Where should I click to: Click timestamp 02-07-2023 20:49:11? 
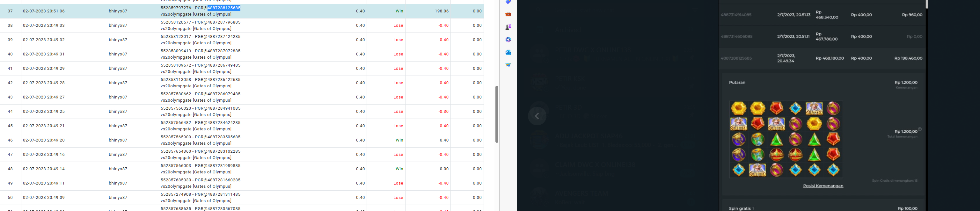pos(44,183)
